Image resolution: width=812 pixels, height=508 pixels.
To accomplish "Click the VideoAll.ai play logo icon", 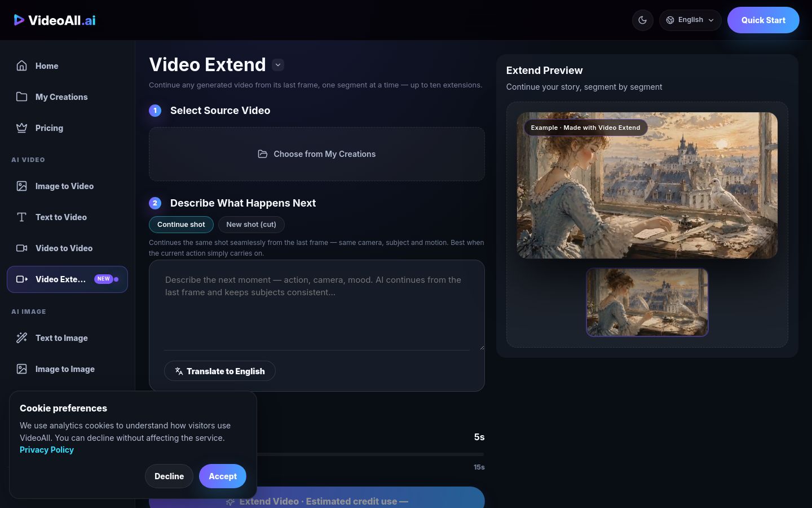I will click(x=19, y=20).
